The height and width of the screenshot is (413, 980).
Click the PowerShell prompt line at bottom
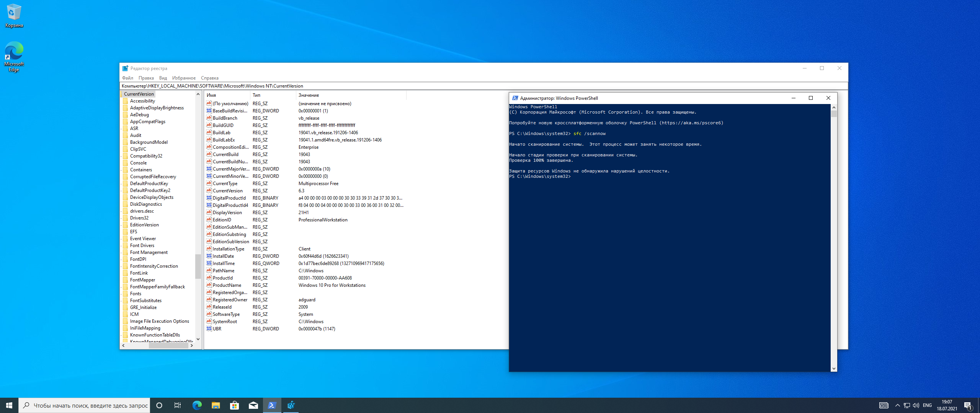coord(540,176)
